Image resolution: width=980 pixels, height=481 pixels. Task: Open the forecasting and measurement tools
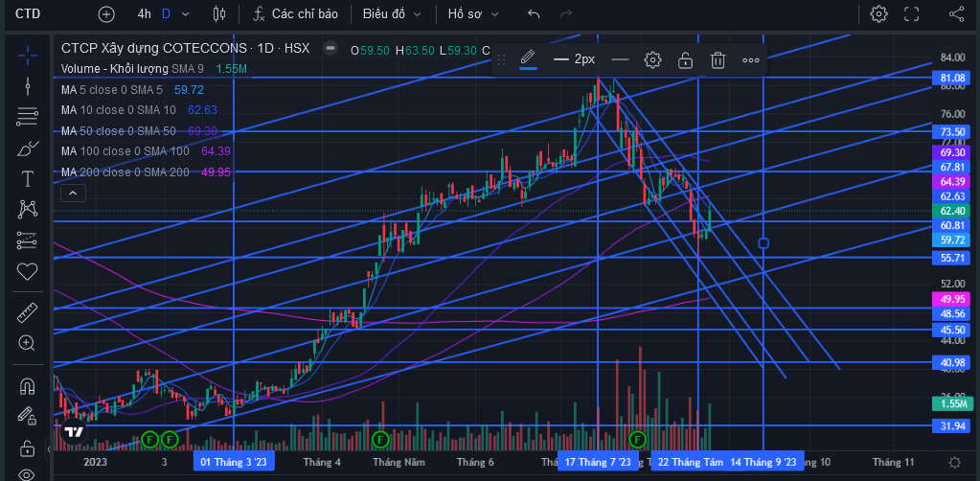coord(28,240)
